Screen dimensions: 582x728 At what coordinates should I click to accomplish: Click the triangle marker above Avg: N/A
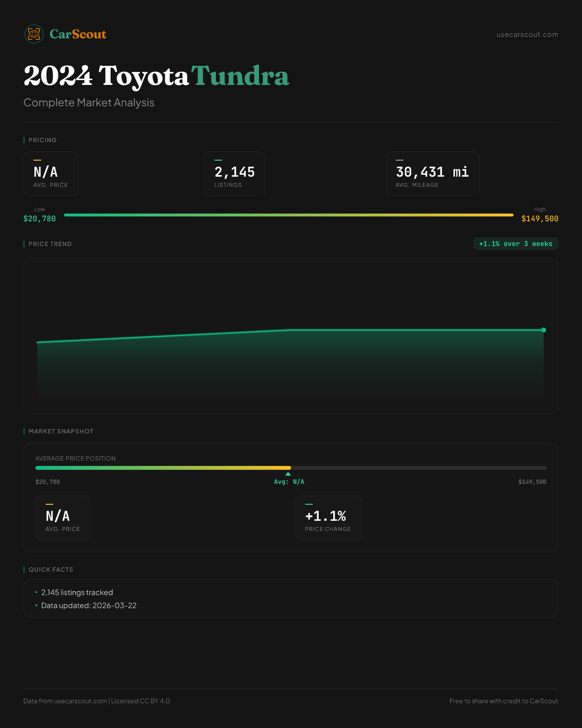pyautogui.click(x=288, y=474)
